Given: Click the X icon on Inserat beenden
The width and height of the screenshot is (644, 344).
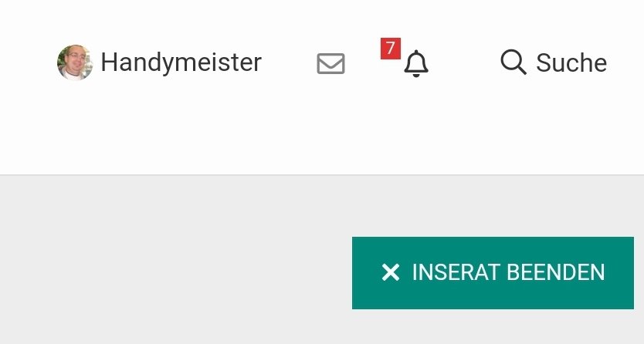Looking at the screenshot, I should click(390, 272).
